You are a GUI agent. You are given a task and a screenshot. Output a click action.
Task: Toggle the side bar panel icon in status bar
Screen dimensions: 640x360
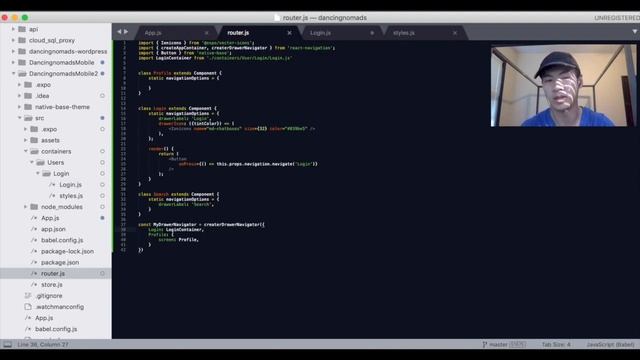click(7, 344)
